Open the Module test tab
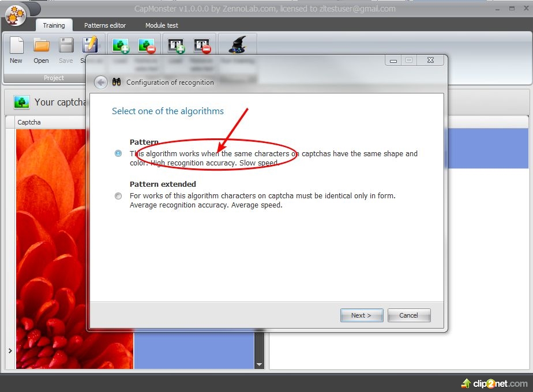The height and width of the screenshot is (392, 533). pos(162,25)
